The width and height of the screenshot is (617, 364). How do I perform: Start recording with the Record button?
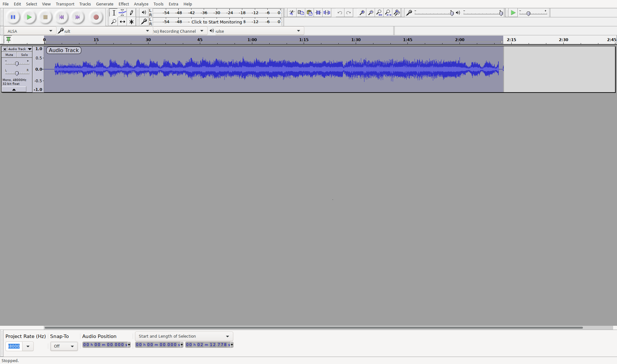coord(96,17)
